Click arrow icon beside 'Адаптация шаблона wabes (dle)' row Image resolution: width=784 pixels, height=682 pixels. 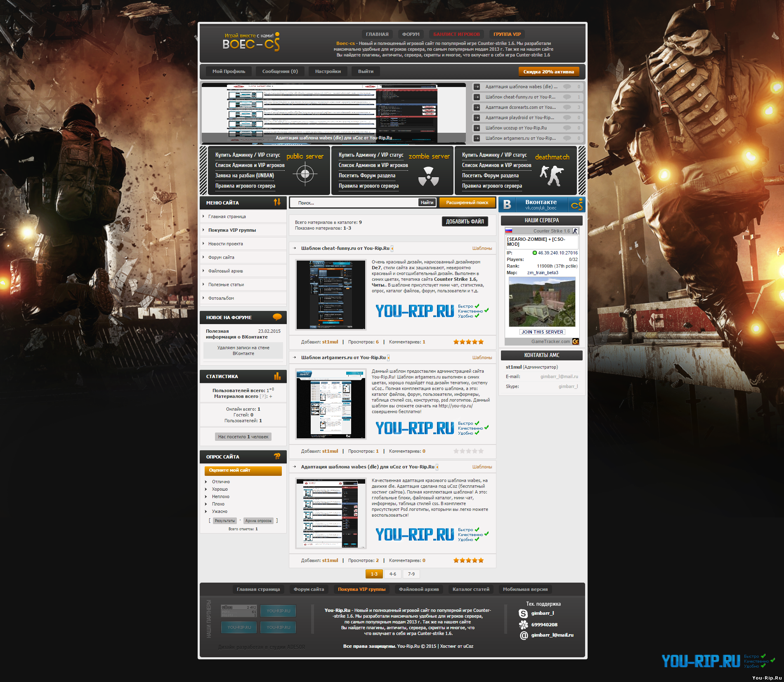click(x=477, y=87)
